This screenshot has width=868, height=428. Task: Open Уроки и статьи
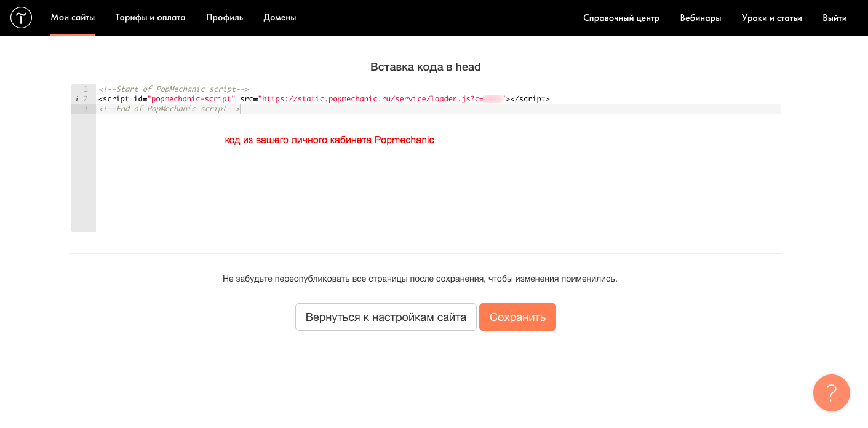[x=772, y=18]
